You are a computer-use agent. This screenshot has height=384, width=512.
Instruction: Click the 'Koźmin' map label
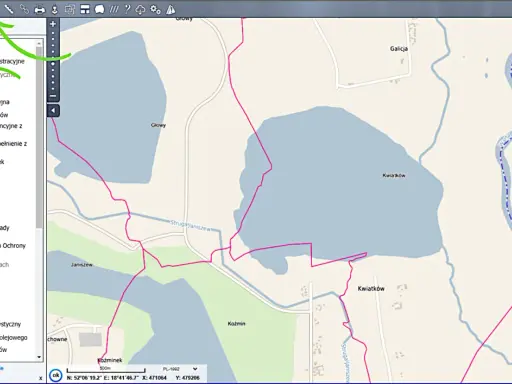tap(237, 324)
